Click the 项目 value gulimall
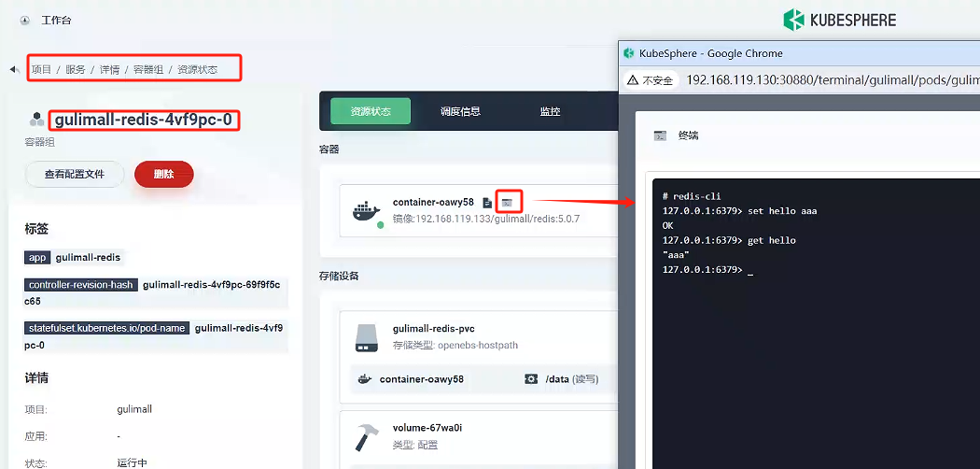The height and width of the screenshot is (469, 980). pyautogui.click(x=134, y=409)
